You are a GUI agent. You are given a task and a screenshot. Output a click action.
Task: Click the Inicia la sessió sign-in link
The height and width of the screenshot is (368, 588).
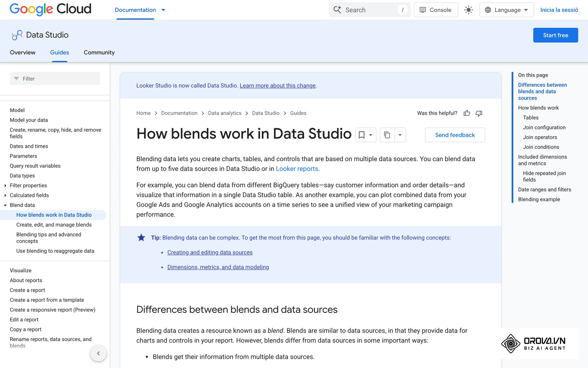(559, 10)
